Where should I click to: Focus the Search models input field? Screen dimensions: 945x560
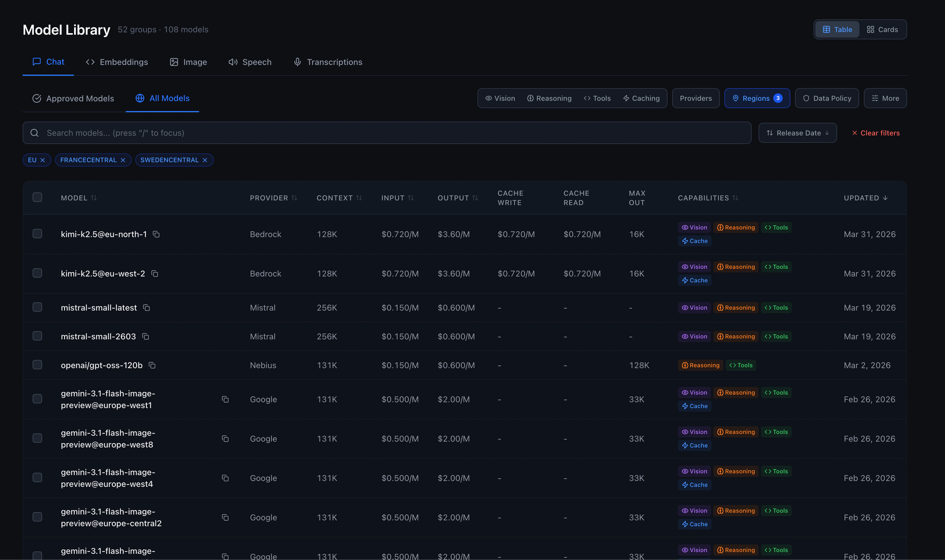pos(387,133)
